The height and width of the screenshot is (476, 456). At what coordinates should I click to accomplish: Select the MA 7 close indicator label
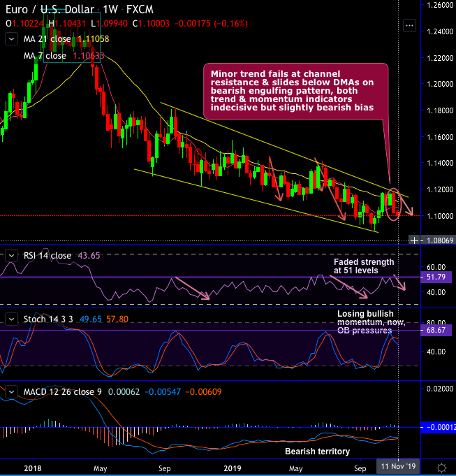pos(45,56)
